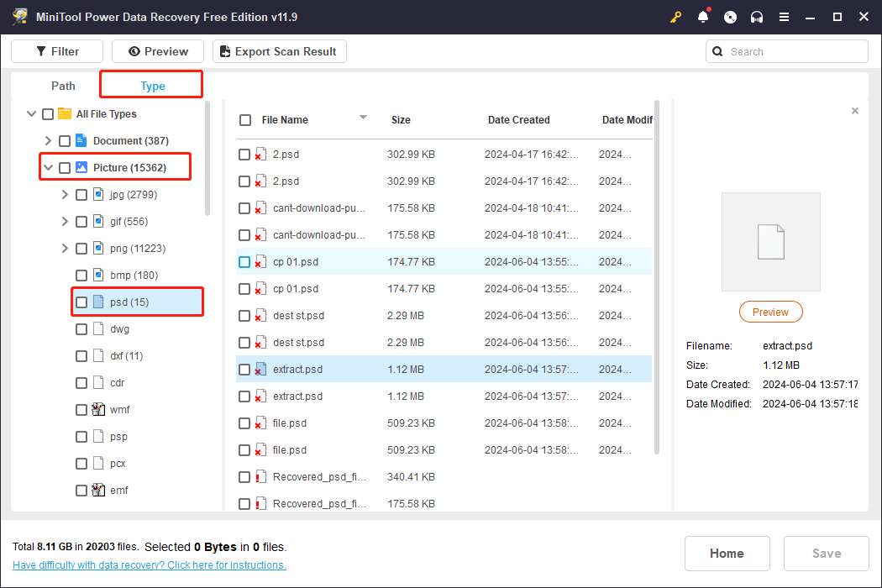Image resolution: width=882 pixels, height=588 pixels.
Task: Click the Save button
Action: pos(827,554)
